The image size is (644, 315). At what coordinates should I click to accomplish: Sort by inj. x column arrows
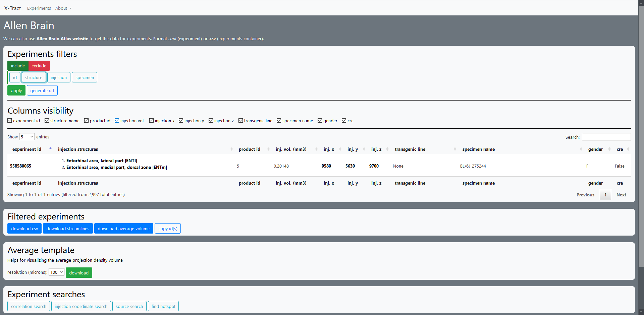[x=340, y=149]
